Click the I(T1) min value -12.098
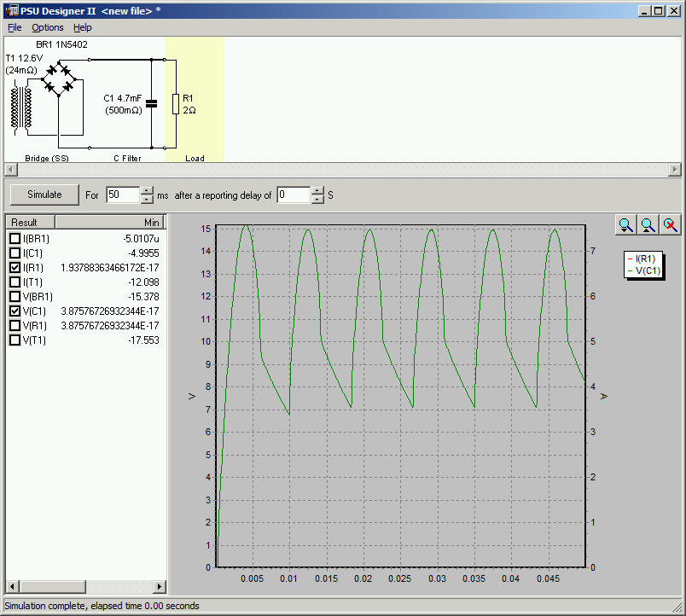Screen dimensions: 686x616 tap(143, 282)
